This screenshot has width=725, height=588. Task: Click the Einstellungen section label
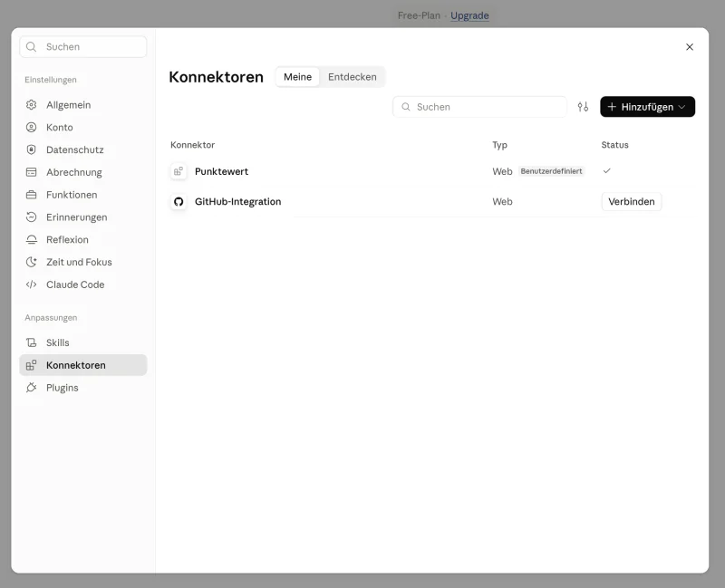[51, 80]
